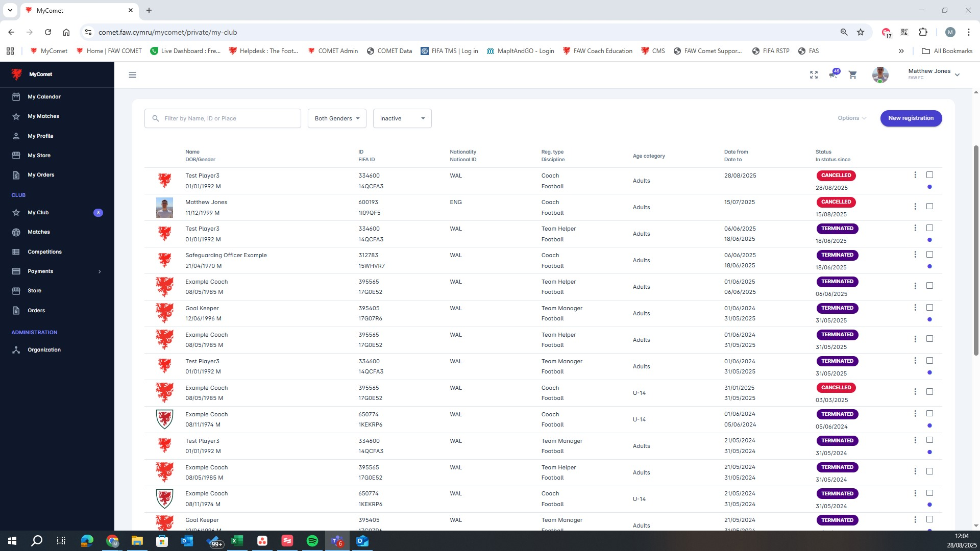This screenshot has width=980, height=551.
Task: Click the MyComet dragon logo
Action: pos(17,74)
